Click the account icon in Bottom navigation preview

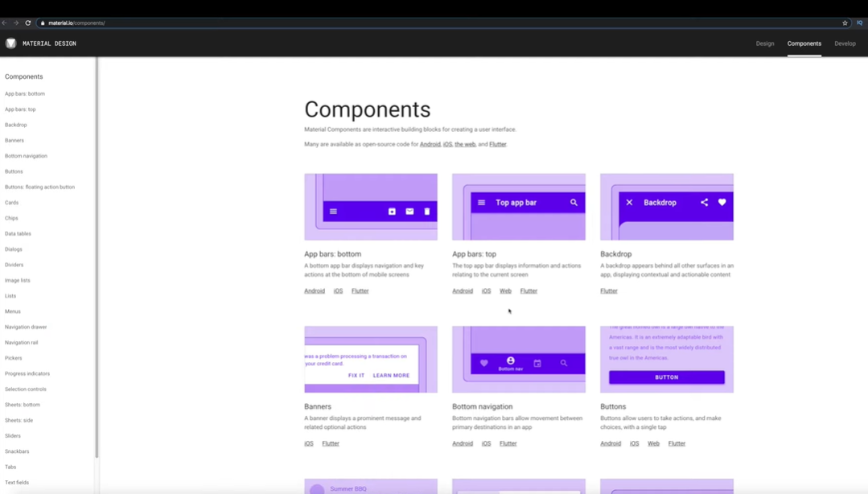point(510,360)
